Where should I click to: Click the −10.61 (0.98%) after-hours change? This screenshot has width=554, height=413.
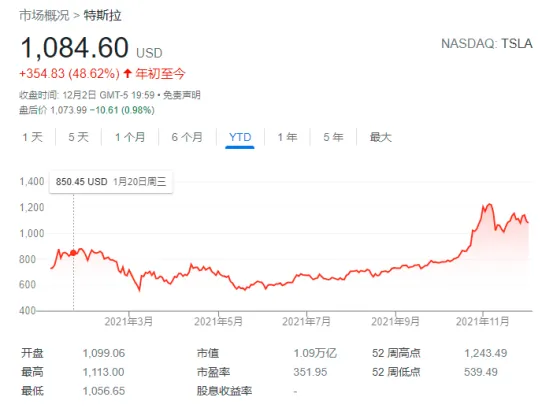[122, 110]
